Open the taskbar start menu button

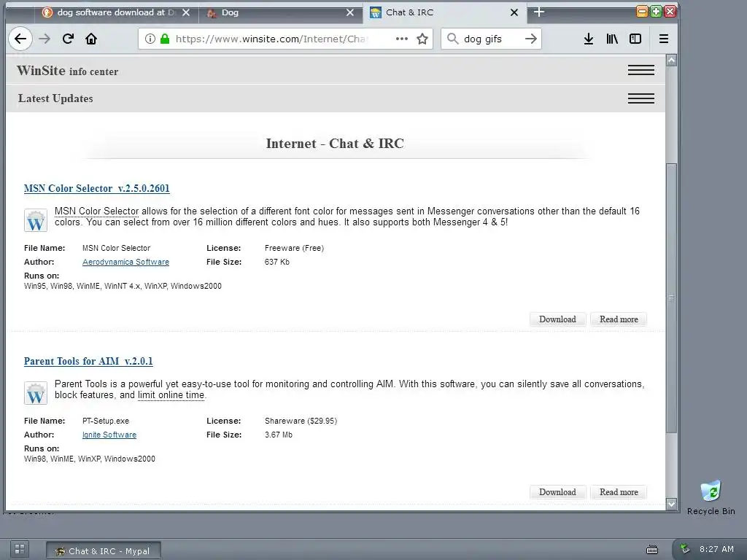[19, 548]
